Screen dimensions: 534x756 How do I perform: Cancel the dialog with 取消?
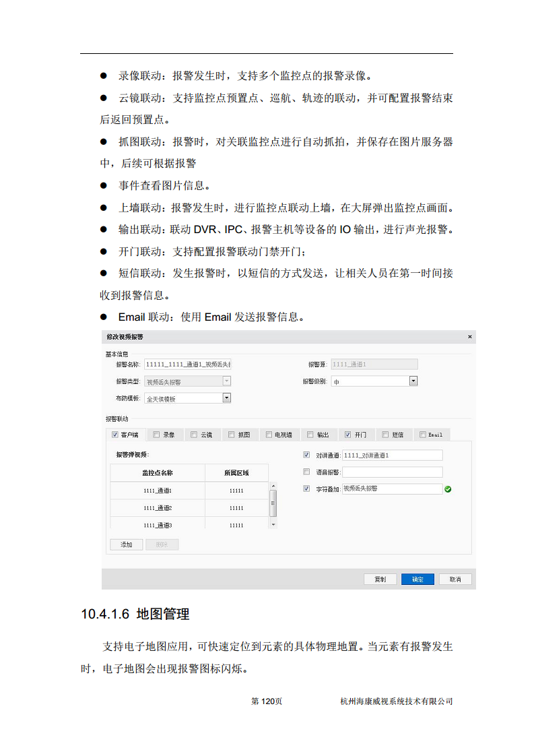pos(455,579)
